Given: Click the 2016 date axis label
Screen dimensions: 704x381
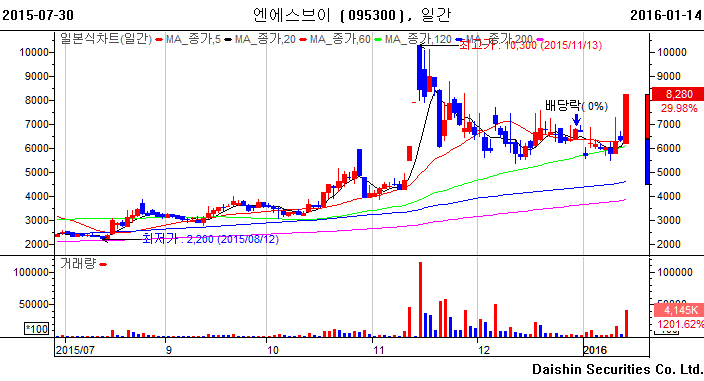Looking at the screenshot, I should 595,350.
